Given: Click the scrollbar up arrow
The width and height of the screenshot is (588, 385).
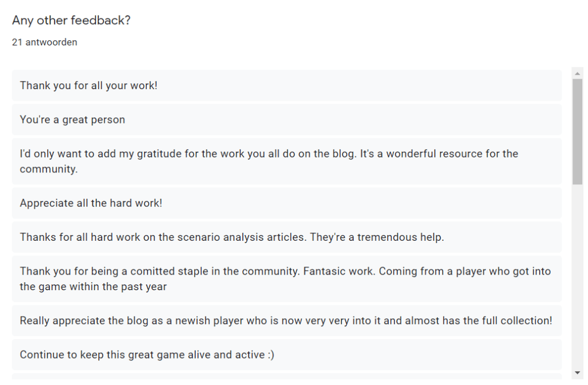Looking at the screenshot, I should pyautogui.click(x=578, y=74).
